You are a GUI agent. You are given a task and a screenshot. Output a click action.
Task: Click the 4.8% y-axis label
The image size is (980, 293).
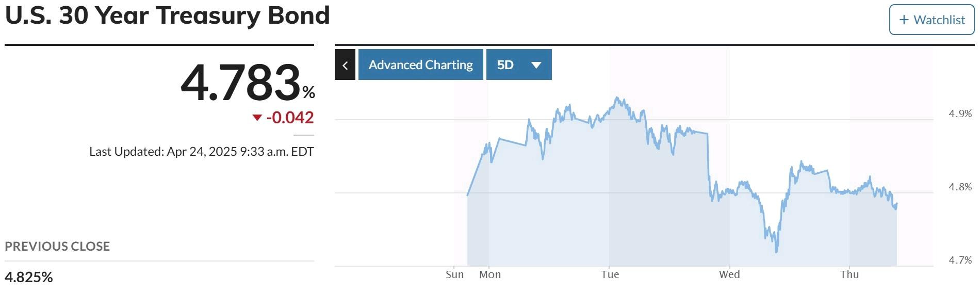(960, 187)
